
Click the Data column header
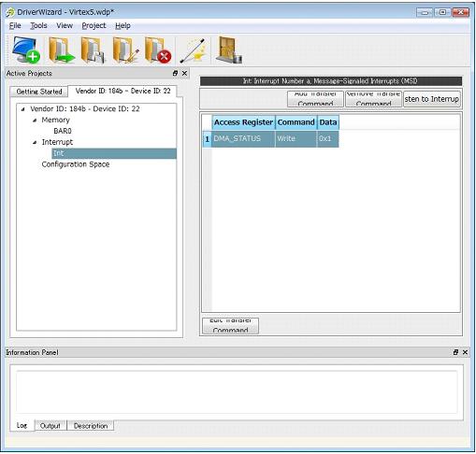click(328, 122)
